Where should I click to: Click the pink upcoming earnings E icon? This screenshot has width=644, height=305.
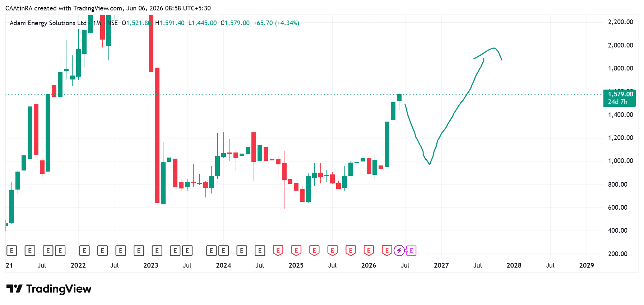coord(411,251)
